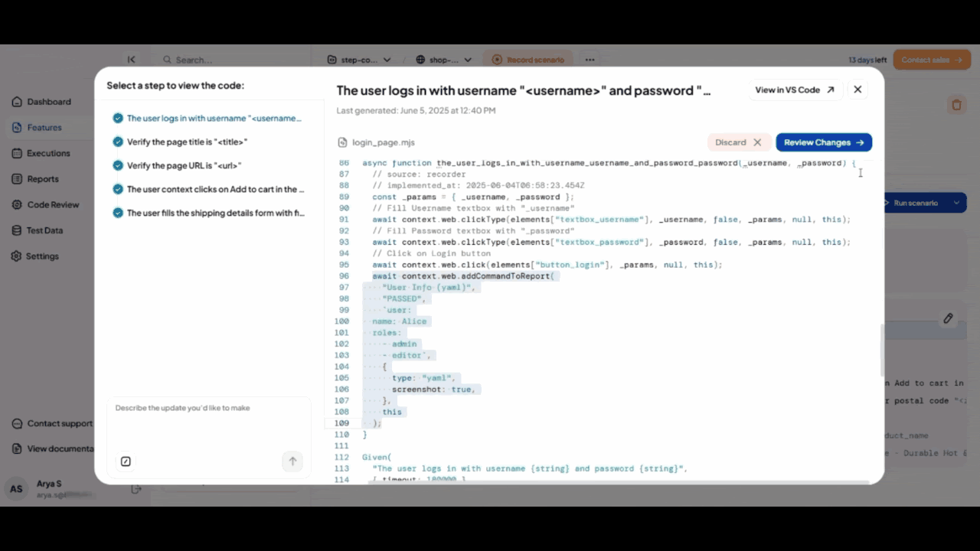Image resolution: width=980 pixels, height=551 pixels.
Task: Close the code viewer dialog
Action: (857, 90)
